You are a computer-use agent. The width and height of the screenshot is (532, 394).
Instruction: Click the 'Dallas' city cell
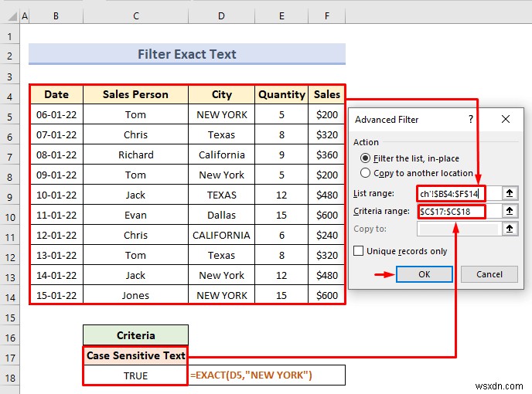coord(221,215)
